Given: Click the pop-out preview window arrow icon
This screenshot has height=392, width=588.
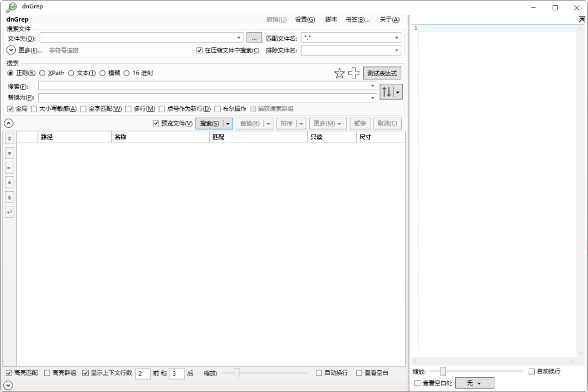Looking at the screenshot, I should pos(581,20).
